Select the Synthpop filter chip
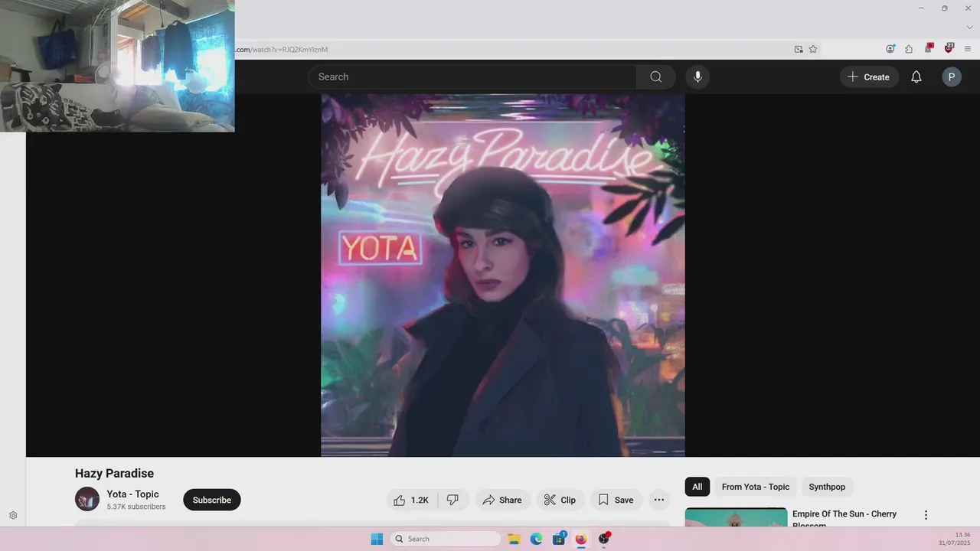The width and height of the screenshot is (980, 551). [827, 487]
